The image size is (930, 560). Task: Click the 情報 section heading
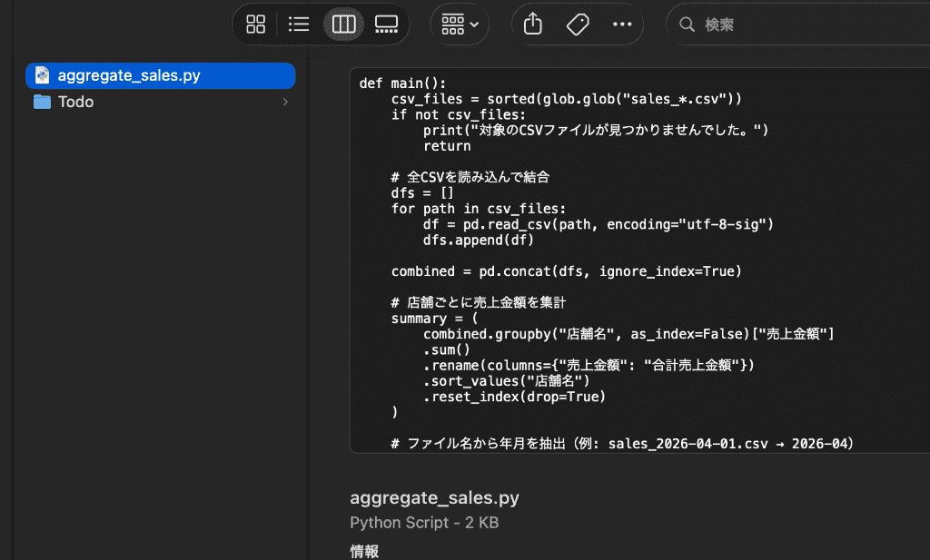364,552
